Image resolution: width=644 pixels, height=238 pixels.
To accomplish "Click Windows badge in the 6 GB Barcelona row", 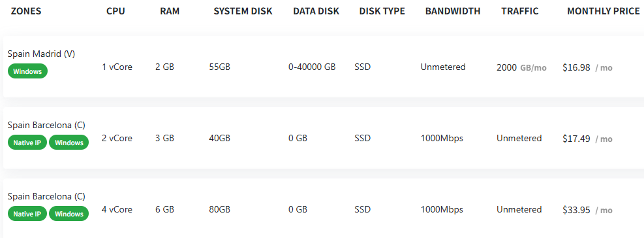I will coord(69,214).
